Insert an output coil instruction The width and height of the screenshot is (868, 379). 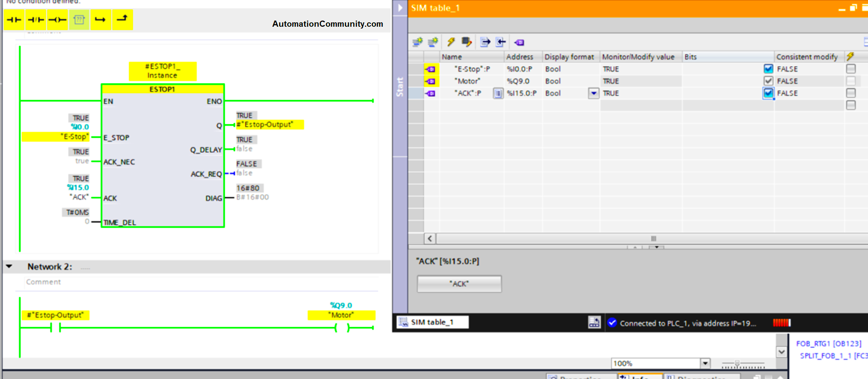click(57, 20)
